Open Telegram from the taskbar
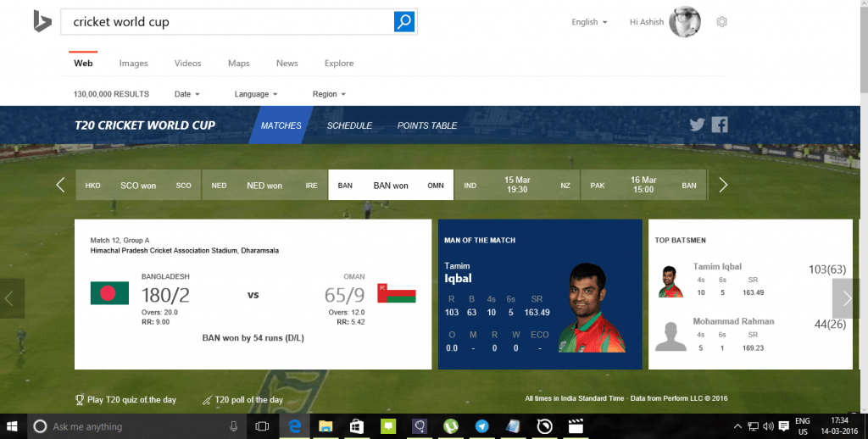 click(x=482, y=426)
